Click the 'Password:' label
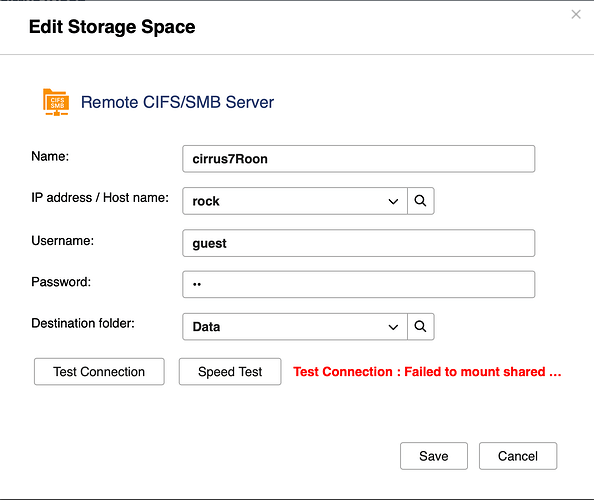Screen dimensions: 594x500 click(61, 282)
